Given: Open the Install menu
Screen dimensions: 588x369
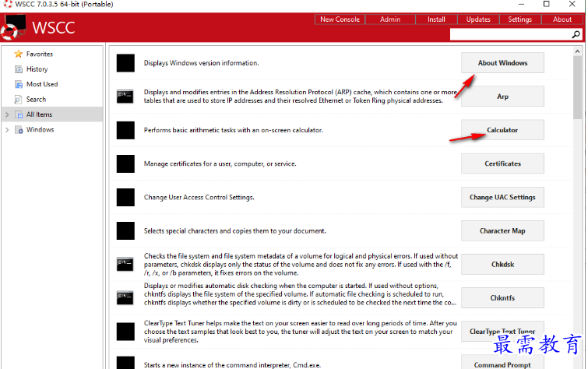Looking at the screenshot, I should coord(436,19).
